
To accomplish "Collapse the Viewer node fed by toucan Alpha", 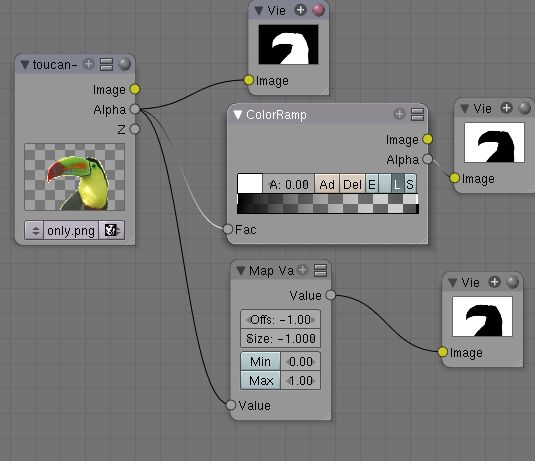I will coord(259,11).
